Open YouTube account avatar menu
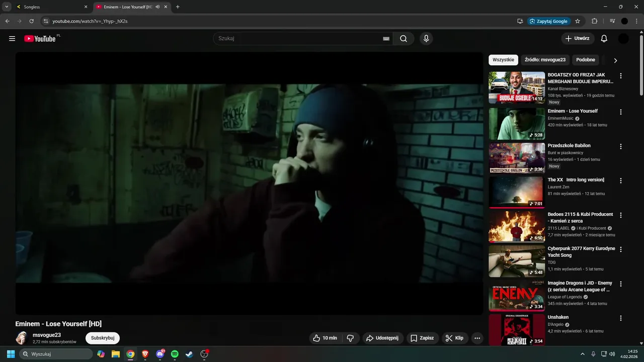 pyautogui.click(x=623, y=39)
